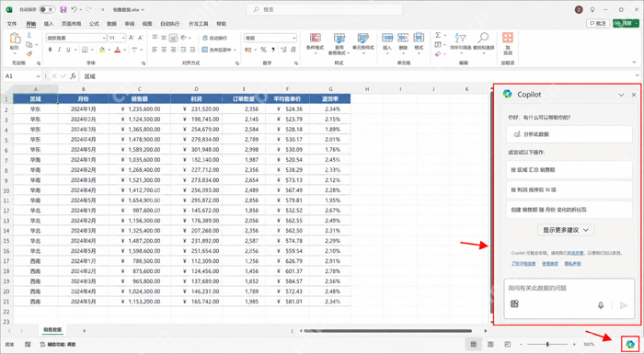This screenshot has width=644, height=354.
Task: Switch to the Data ribbon tab
Action: [x=111, y=24]
